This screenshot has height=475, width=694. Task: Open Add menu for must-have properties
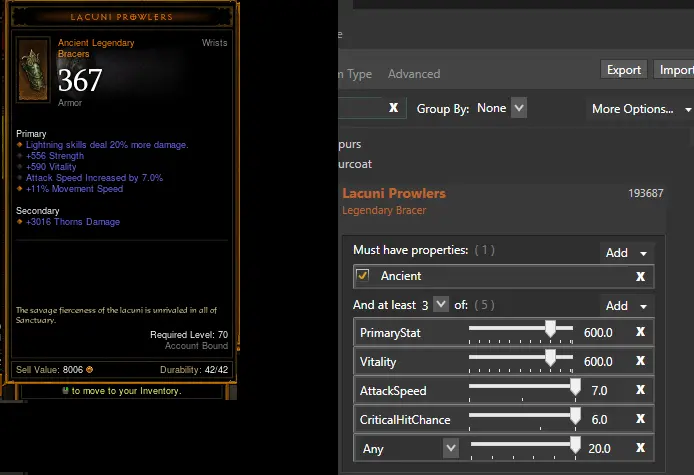626,253
